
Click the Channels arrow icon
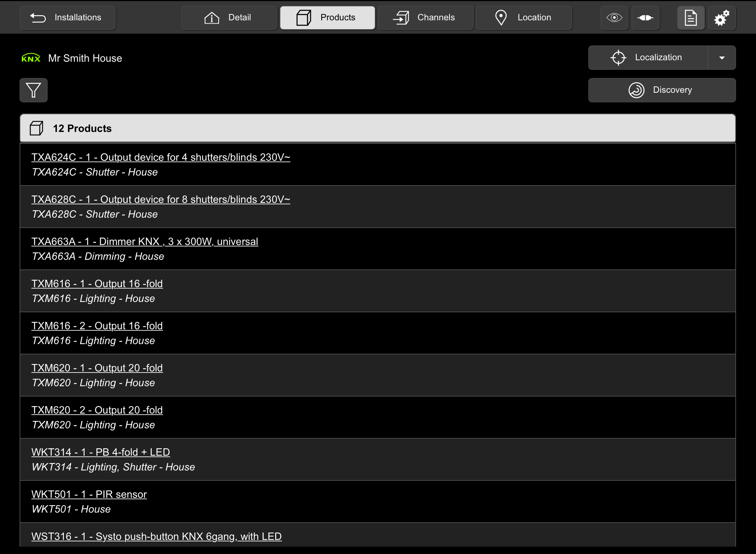pos(401,17)
